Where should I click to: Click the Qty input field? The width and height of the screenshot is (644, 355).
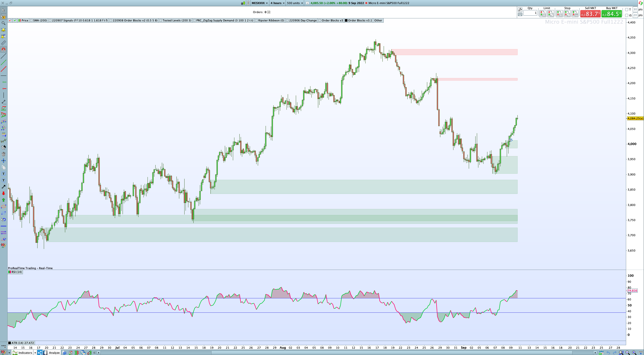point(530,13)
